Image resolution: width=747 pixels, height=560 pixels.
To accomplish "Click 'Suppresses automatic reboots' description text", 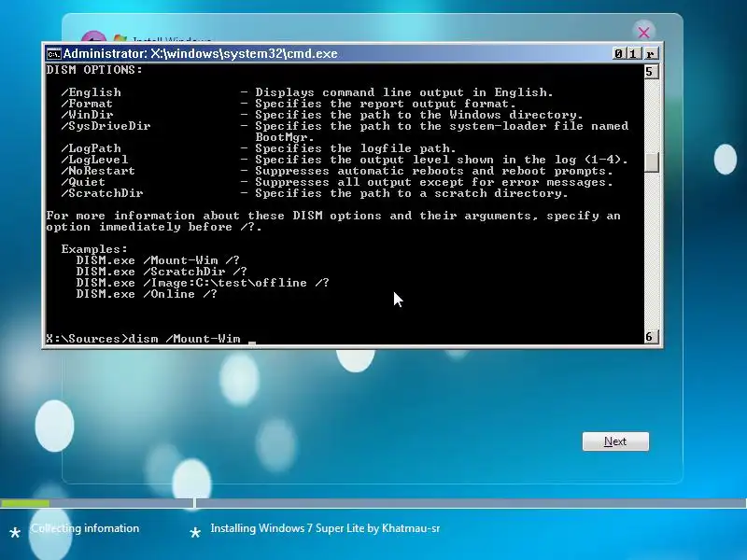I will pyautogui.click(x=433, y=171).
